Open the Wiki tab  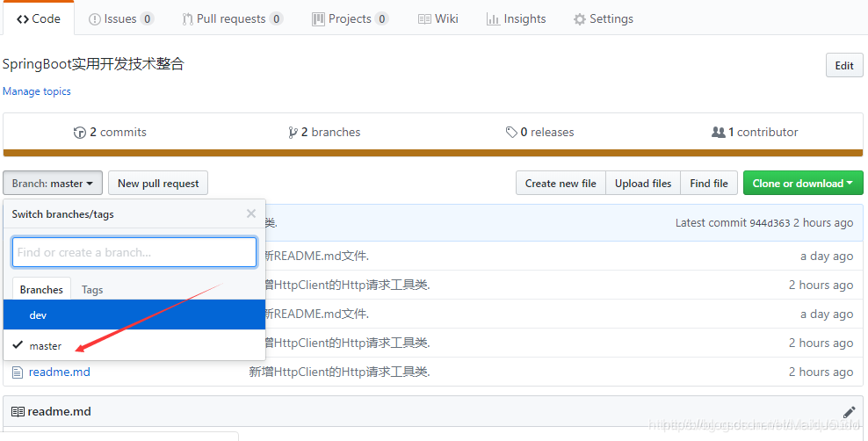(438, 18)
